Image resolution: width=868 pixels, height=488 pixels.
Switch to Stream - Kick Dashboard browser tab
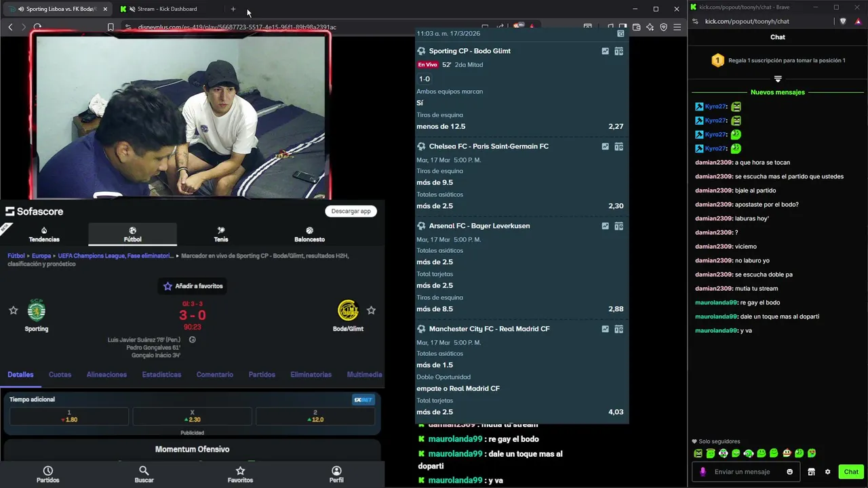tap(167, 9)
